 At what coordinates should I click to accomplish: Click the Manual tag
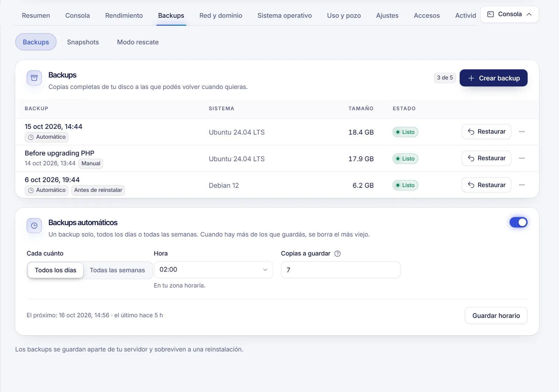tap(91, 163)
